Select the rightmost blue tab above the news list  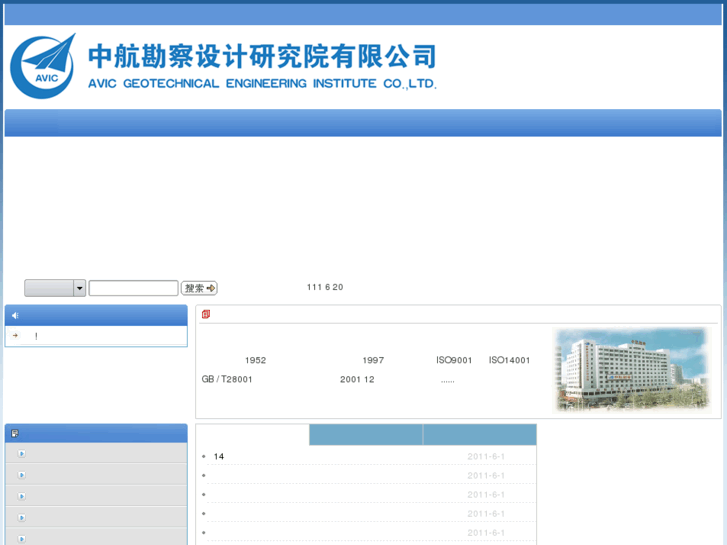[x=480, y=435]
